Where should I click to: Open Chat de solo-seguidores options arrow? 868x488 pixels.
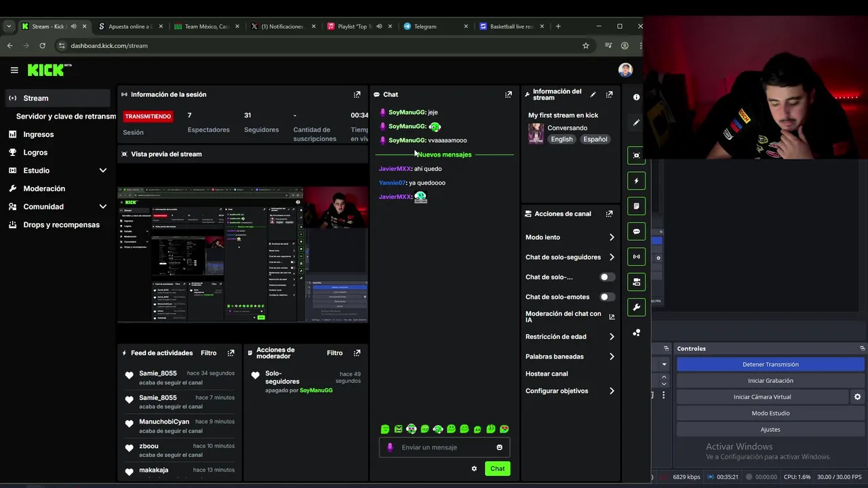tap(612, 258)
